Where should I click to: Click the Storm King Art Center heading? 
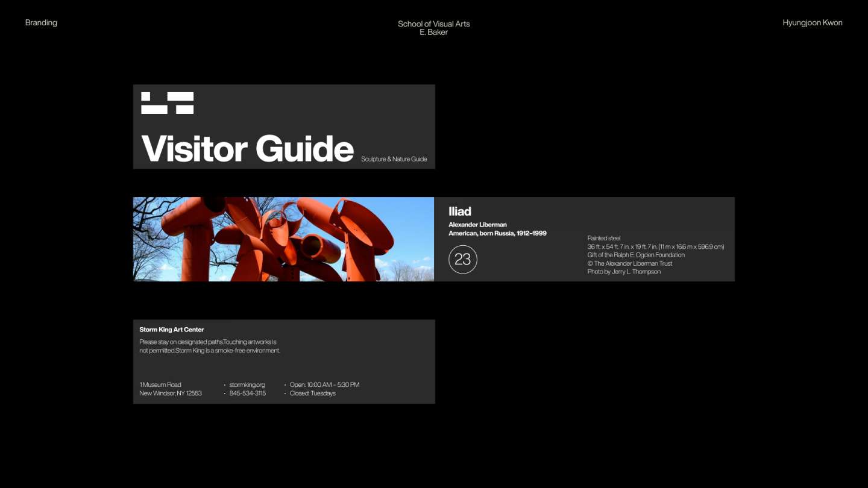172,330
